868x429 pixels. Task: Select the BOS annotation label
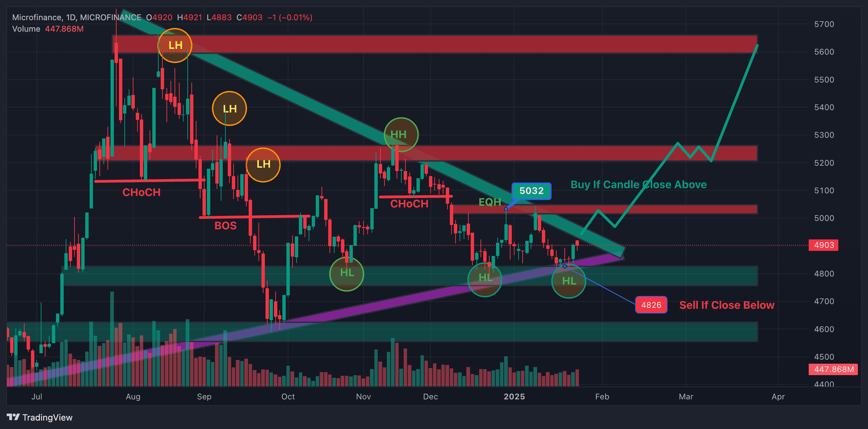(225, 226)
